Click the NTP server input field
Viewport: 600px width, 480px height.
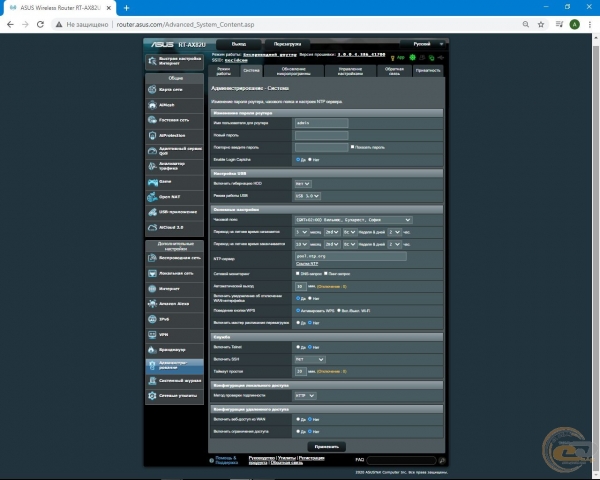click(351, 256)
